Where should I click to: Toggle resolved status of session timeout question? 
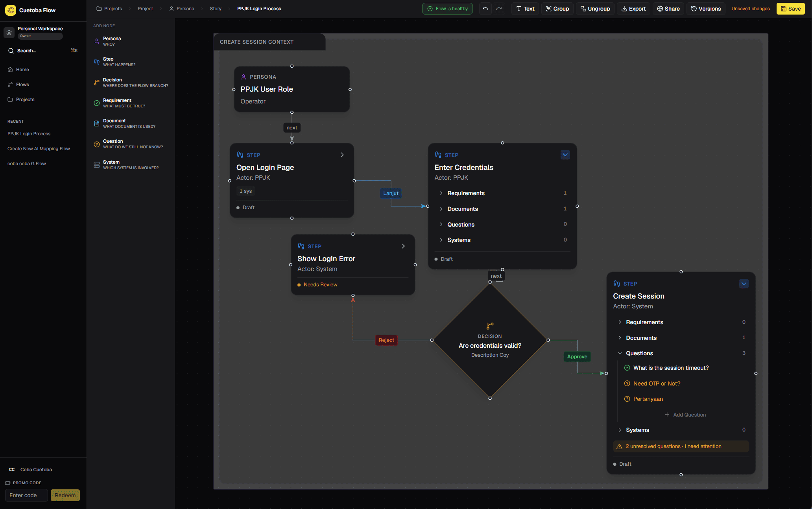pyautogui.click(x=627, y=368)
